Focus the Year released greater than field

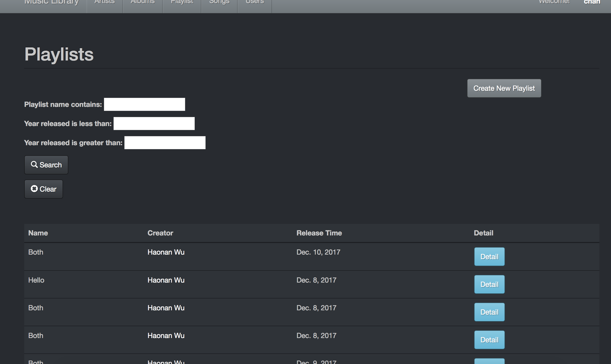coord(165,143)
